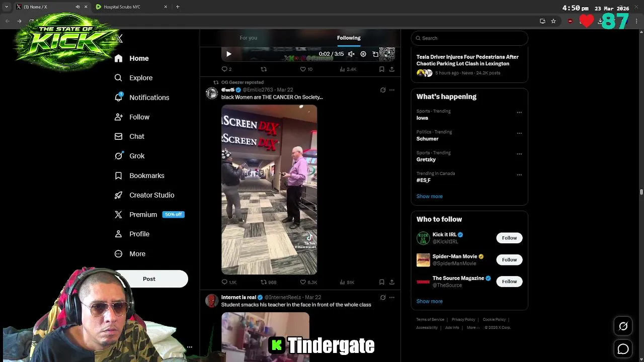Mute the top video's sound
Screen dimensions: 644x362
[351, 54]
